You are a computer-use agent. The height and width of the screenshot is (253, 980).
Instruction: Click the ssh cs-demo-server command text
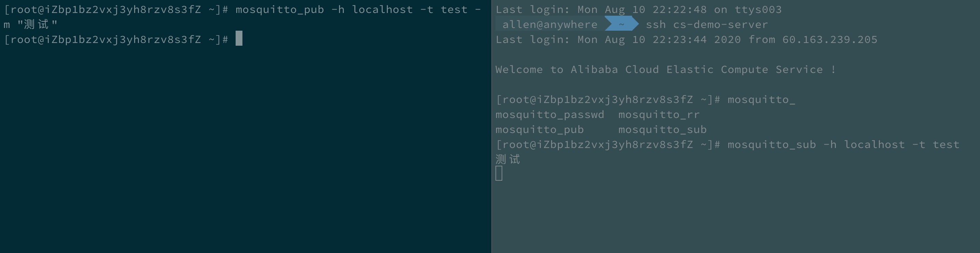707,25
